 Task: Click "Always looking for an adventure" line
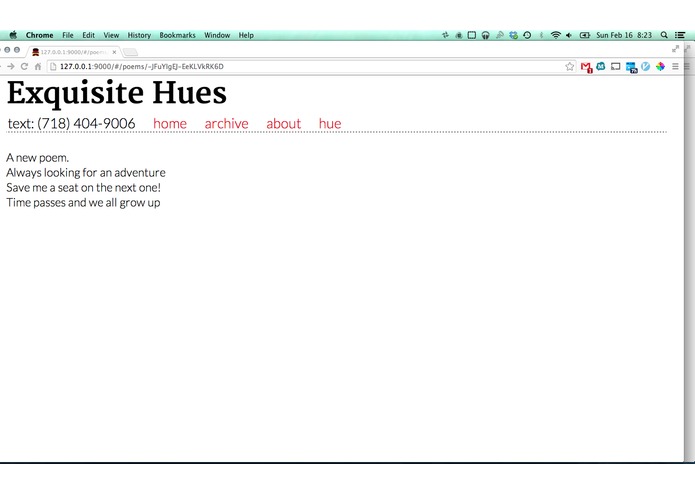[86, 173]
